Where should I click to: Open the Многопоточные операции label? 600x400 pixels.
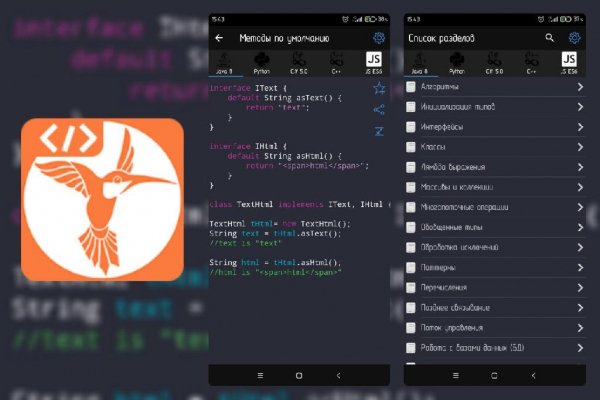point(465,207)
